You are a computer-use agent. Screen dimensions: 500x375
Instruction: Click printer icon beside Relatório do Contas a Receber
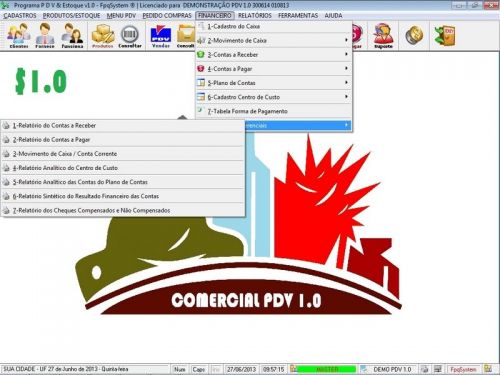click(6, 126)
